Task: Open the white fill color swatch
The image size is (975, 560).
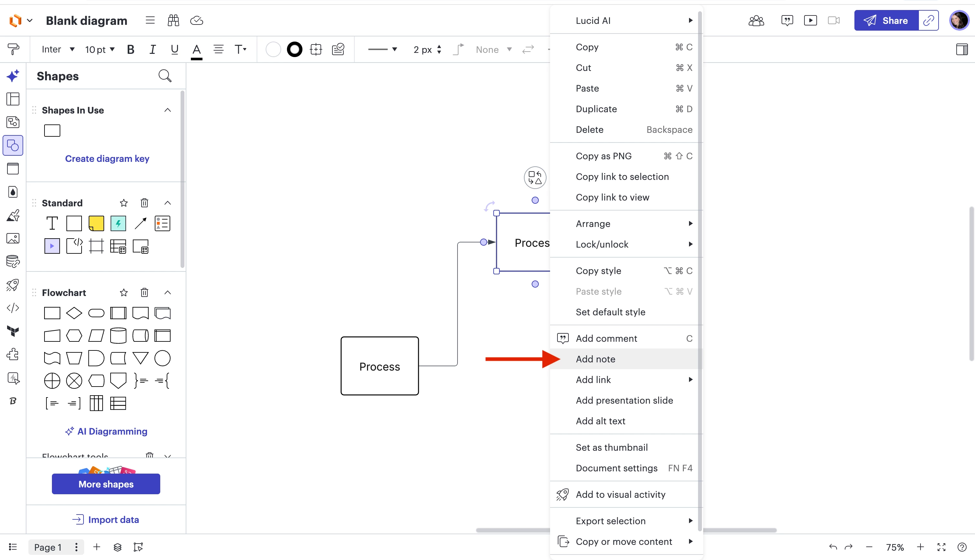Action: [x=273, y=49]
